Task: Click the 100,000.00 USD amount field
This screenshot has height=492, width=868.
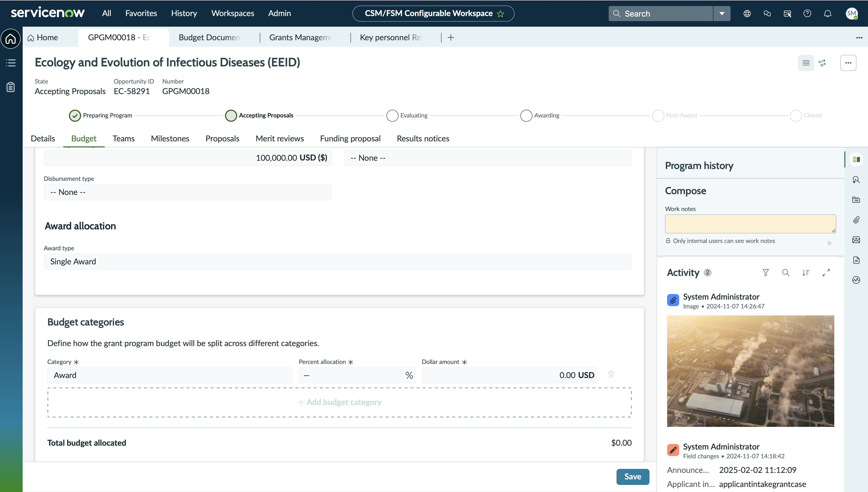Action: pos(188,158)
